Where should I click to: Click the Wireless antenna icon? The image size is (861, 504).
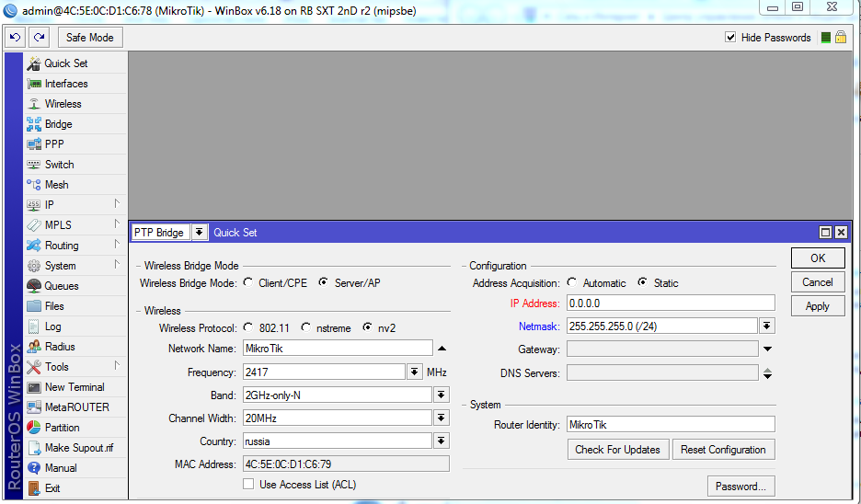coord(34,104)
